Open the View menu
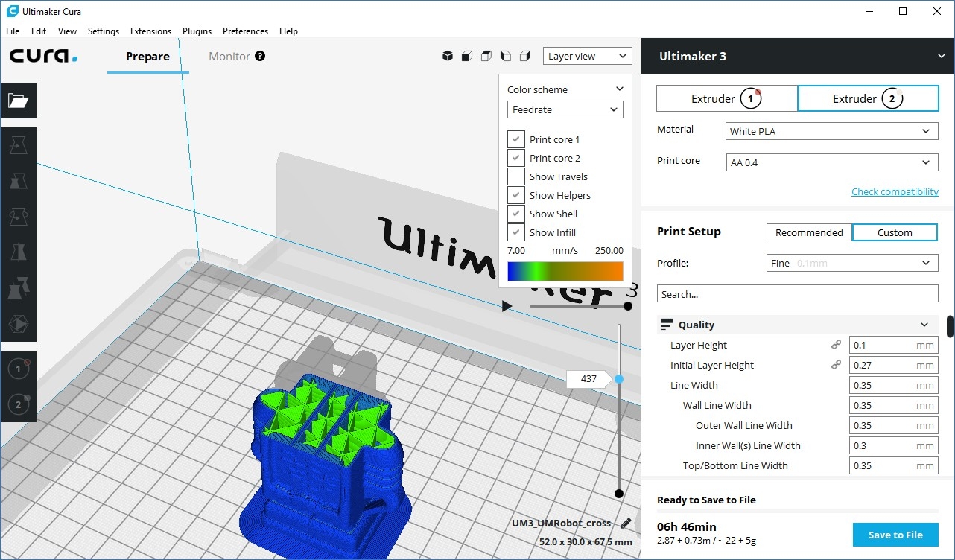The width and height of the screenshot is (955, 560). coord(68,31)
